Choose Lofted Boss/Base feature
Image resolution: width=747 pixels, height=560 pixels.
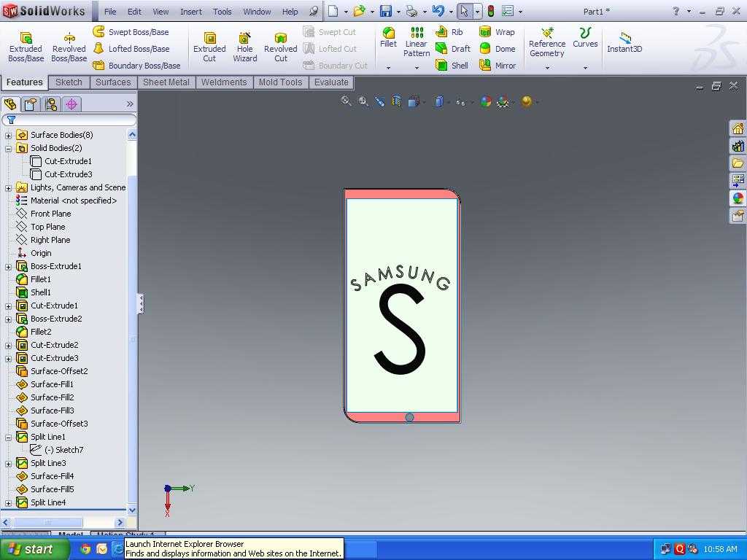pyautogui.click(x=131, y=49)
